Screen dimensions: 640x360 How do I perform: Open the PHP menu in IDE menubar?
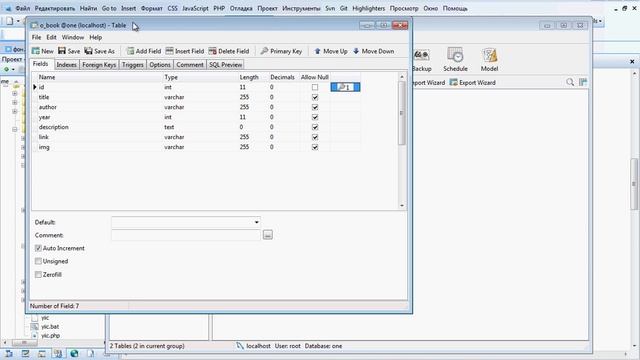click(x=219, y=8)
